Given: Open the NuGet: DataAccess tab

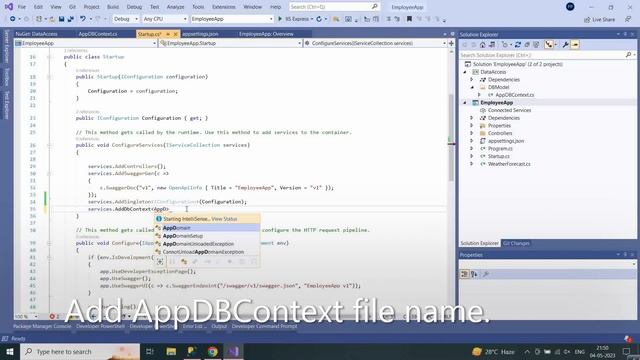Looking at the screenshot, I should tap(37, 34).
